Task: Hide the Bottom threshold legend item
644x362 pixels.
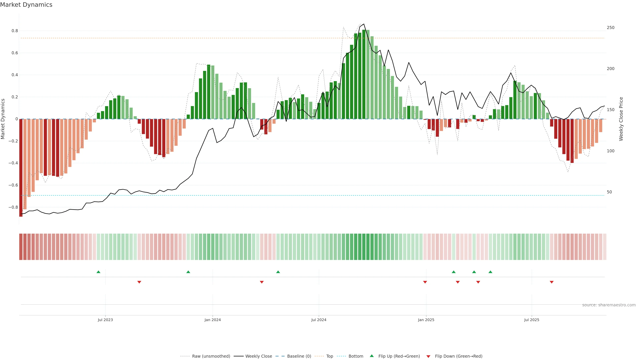Action: click(x=356, y=356)
